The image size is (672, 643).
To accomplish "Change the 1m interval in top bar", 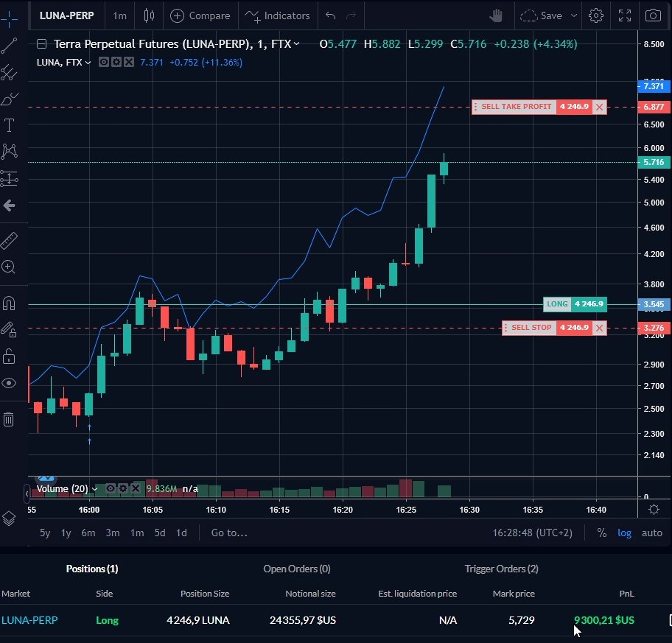I will tap(119, 16).
